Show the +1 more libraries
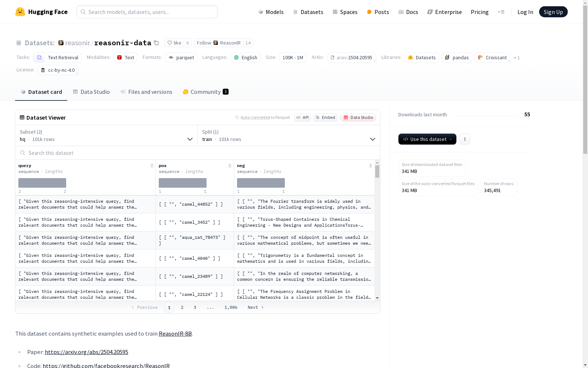The image size is (588, 368). 517,57
